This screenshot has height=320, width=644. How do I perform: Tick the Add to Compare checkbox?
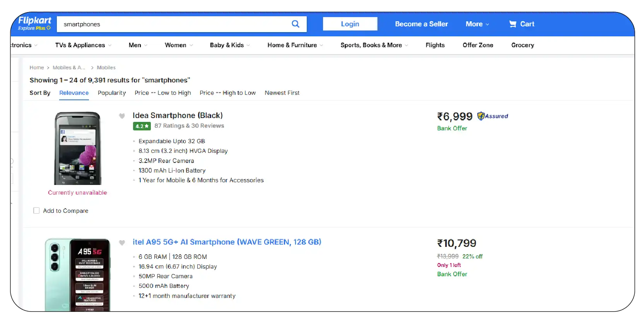[36, 210]
